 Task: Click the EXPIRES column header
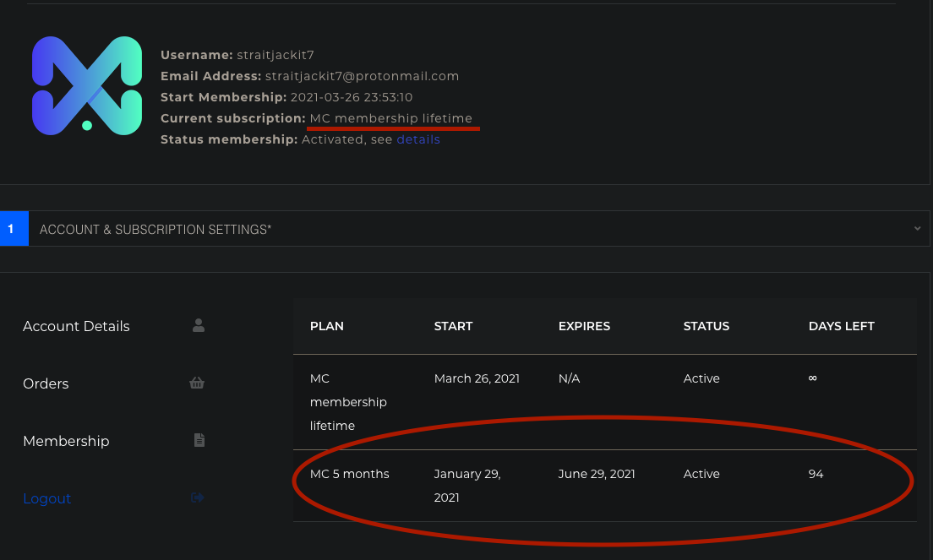click(584, 326)
